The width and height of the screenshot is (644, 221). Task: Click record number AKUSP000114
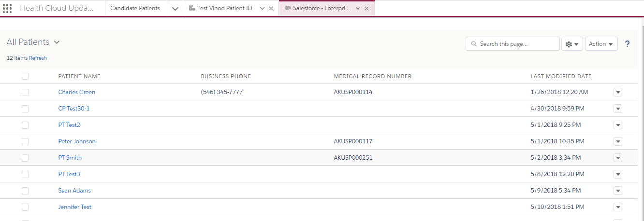point(353,92)
